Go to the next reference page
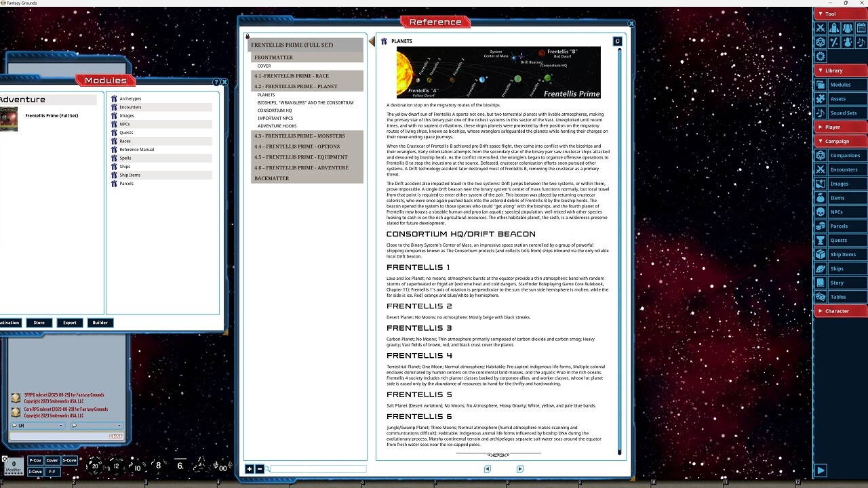The height and width of the screenshot is (488, 868). tap(520, 469)
